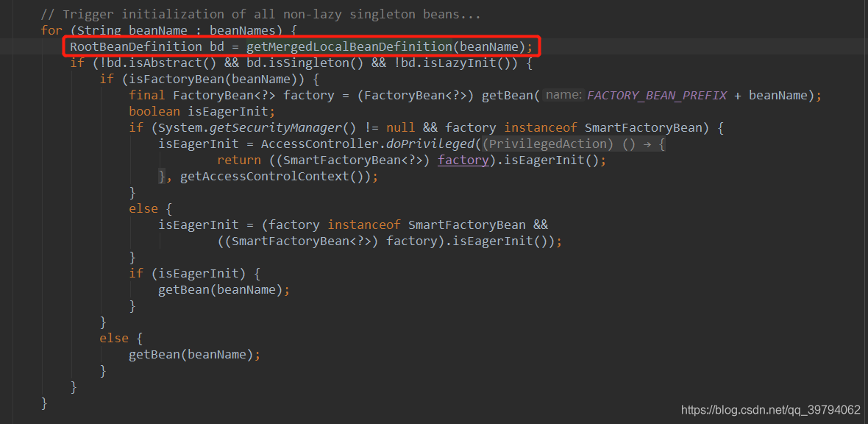Viewport: 868px width, 424px height.
Task: Click the 'name:' parameter hint in getBean
Action: (563, 96)
